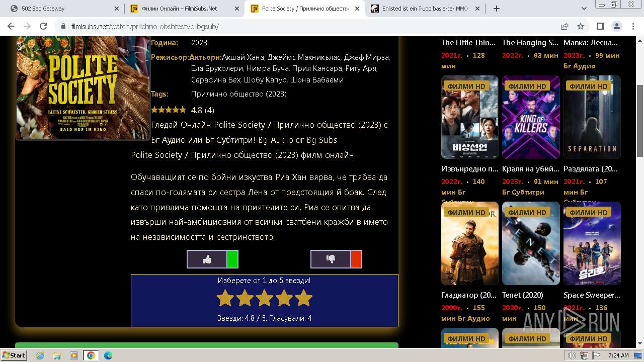644x362 pixels.
Task: Open the tab search dropdown arrow
Action: (x=584, y=9)
